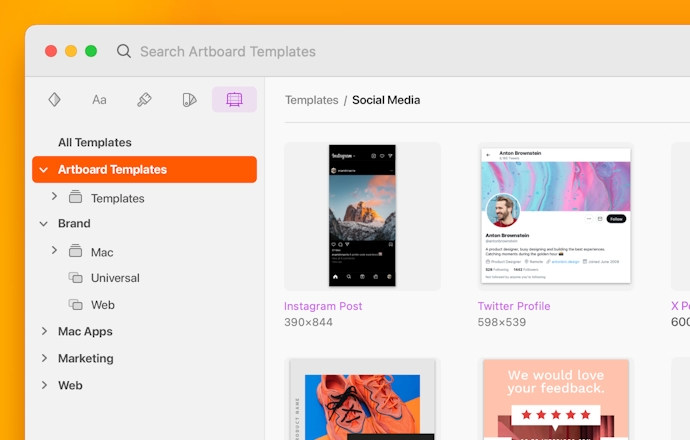Screen dimensions: 690x440
Task: Click the 390×844 size text
Action: (308, 322)
